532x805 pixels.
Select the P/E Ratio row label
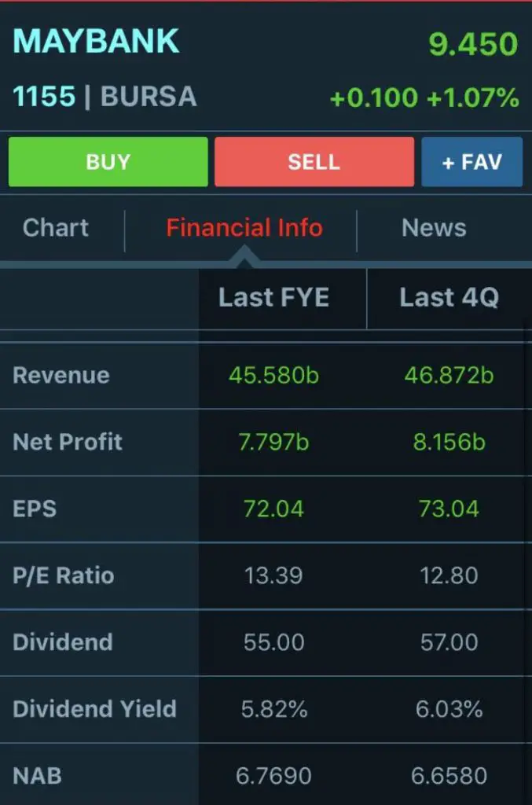point(63,575)
